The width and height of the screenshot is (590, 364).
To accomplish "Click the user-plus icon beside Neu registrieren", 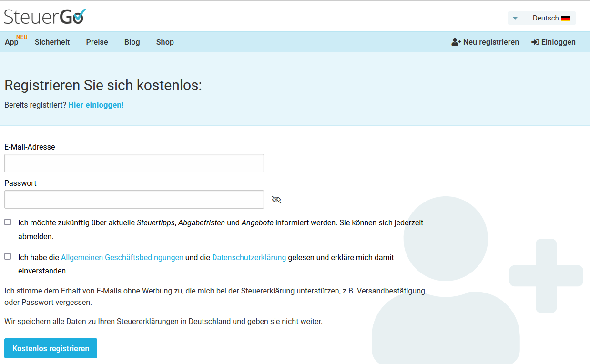I will point(456,42).
